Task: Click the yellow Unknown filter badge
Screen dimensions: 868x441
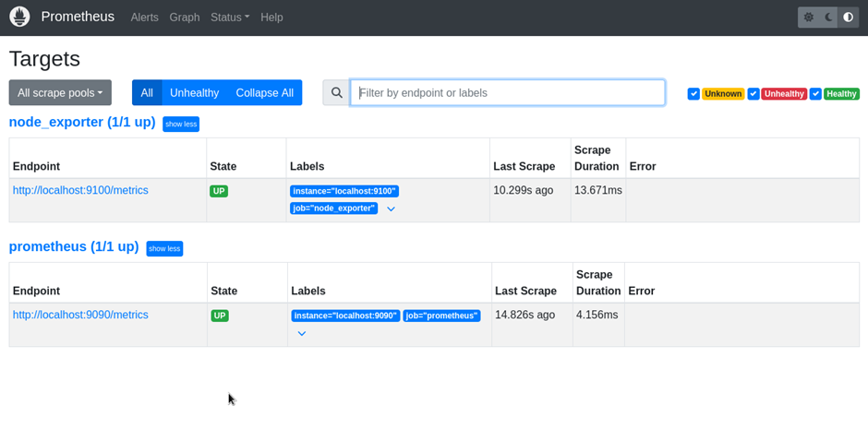Action: click(723, 93)
